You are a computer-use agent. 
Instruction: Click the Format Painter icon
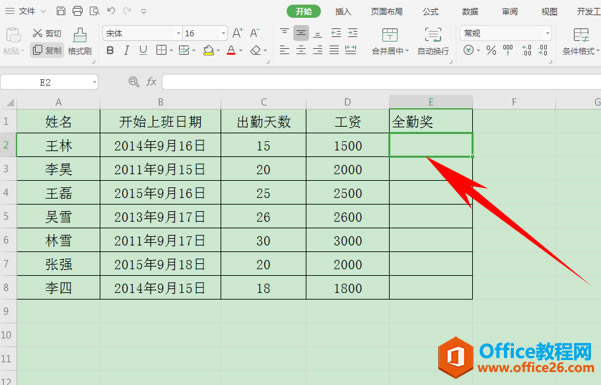80,35
